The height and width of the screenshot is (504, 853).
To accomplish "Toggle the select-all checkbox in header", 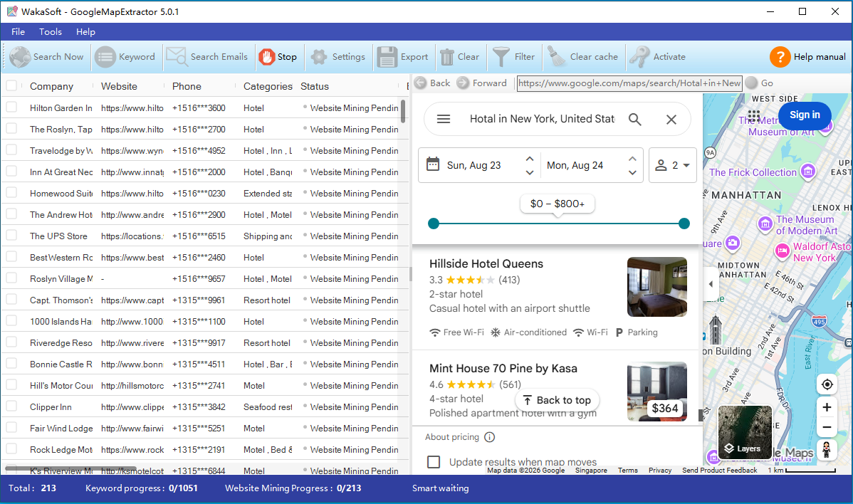I will [11, 86].
